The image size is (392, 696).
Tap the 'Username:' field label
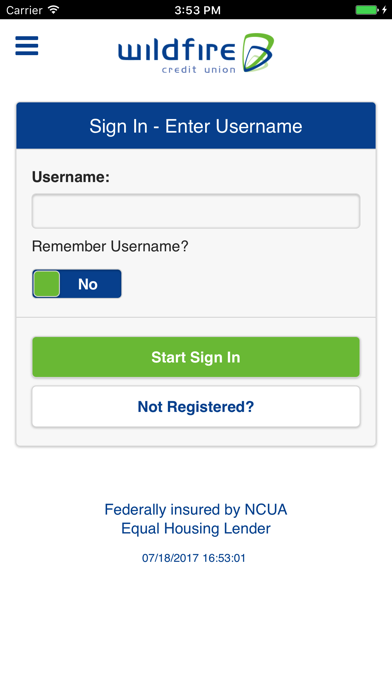pyautogui.click(x=71, y=177)
